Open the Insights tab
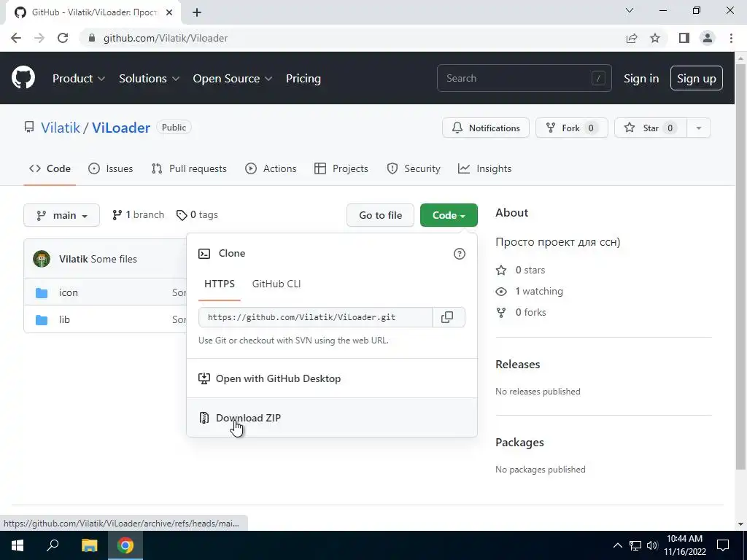 (484, 168)
